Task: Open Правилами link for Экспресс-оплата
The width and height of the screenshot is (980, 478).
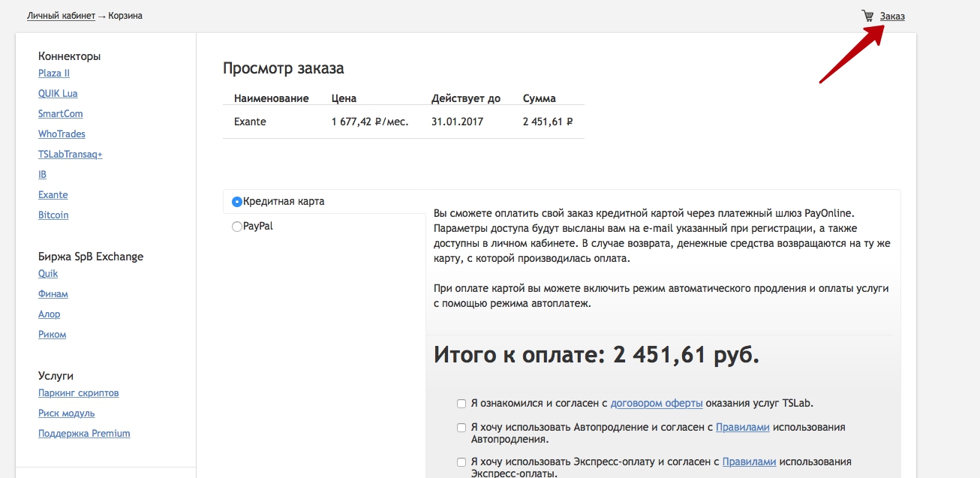Action: pos(749,462)
